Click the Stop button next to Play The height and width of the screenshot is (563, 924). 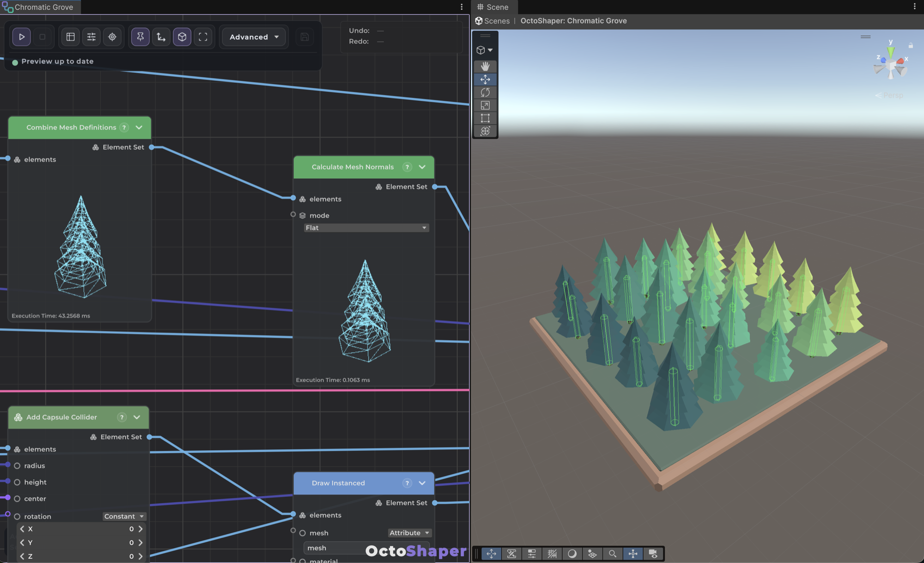click(x=43, y=37)
